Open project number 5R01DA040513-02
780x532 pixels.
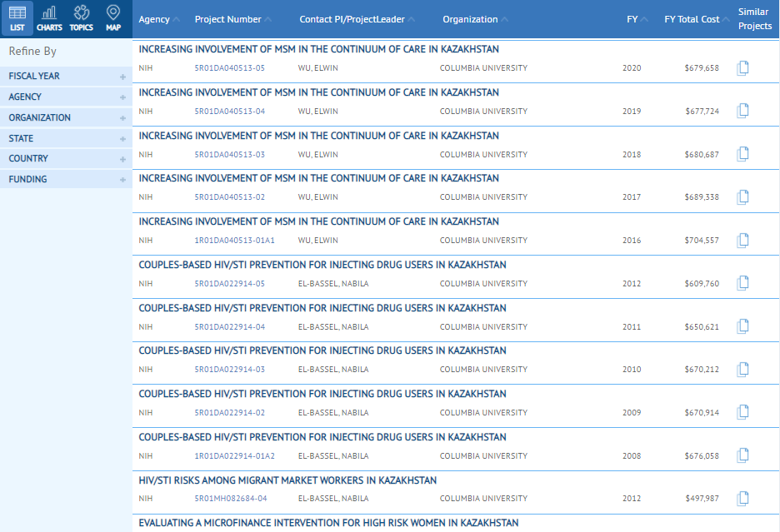230,197
